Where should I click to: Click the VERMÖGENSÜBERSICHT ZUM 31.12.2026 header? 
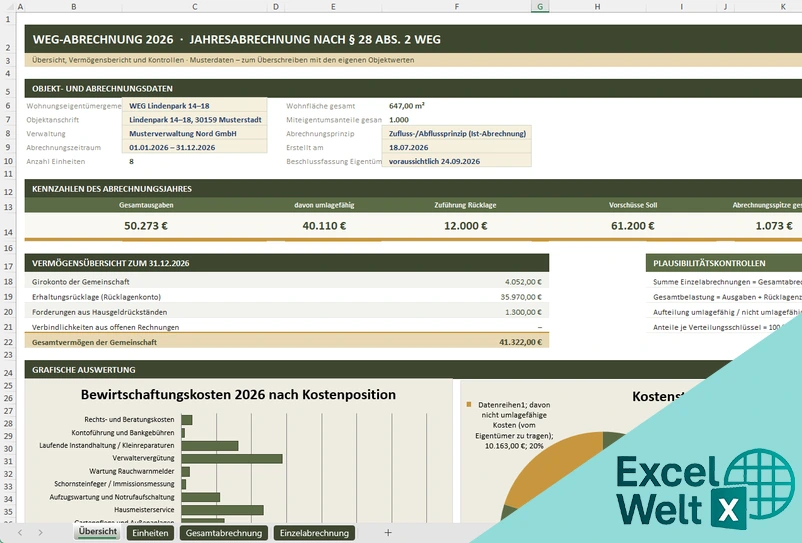(x=286, y=263)
